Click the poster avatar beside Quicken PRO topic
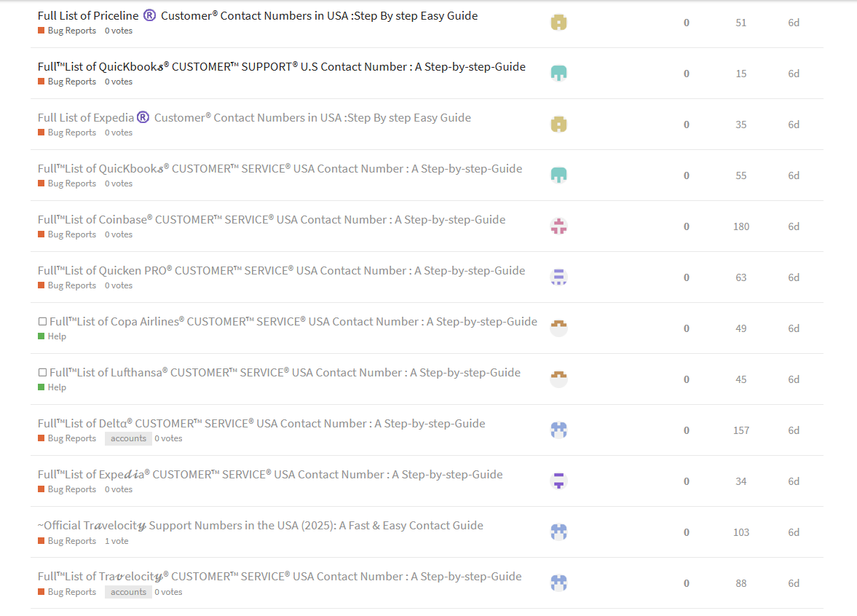Image resolution: width=857 pixels, height=616 pixels. (558, 277)
